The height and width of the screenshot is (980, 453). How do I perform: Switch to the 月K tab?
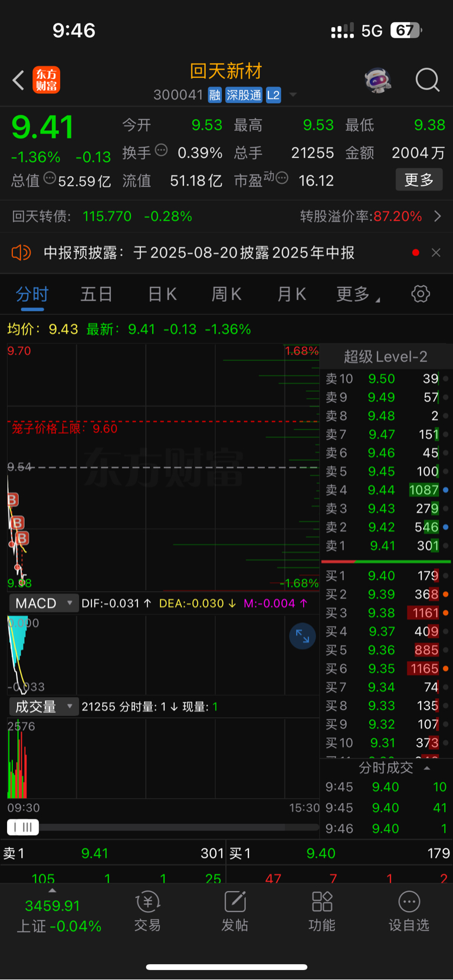pyautogui.click(x=291, y=294)
